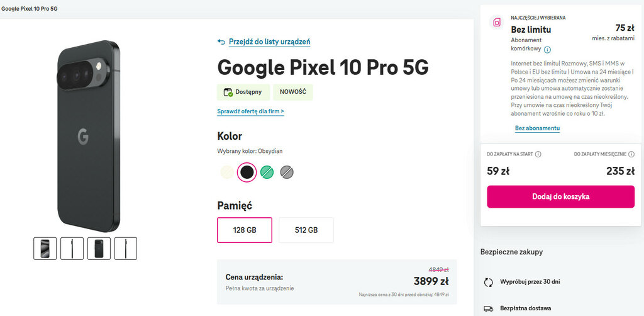Choose the gray color swatch
This screenshot has height=316, width=644.
coord(287,172)
